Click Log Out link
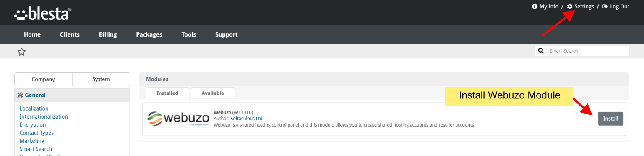 click(620, 6)
